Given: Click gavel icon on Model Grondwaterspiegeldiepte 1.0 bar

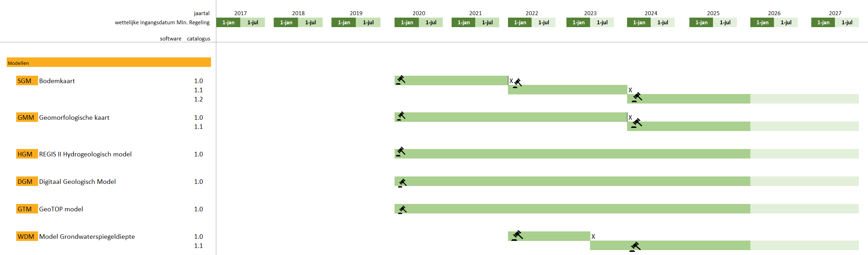Looking at the screenshot, I should click(x=517, y=235).
